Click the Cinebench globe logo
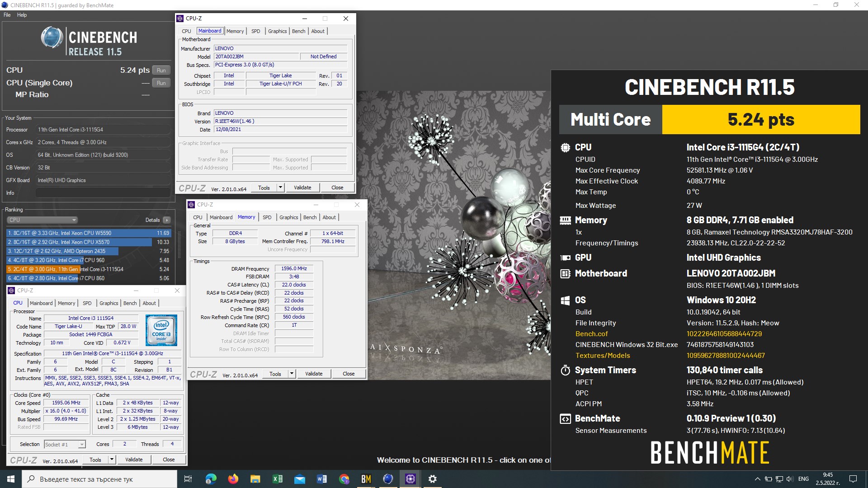Image resolution: width=868 pixels, height=488 pixels. click(52, 38)
